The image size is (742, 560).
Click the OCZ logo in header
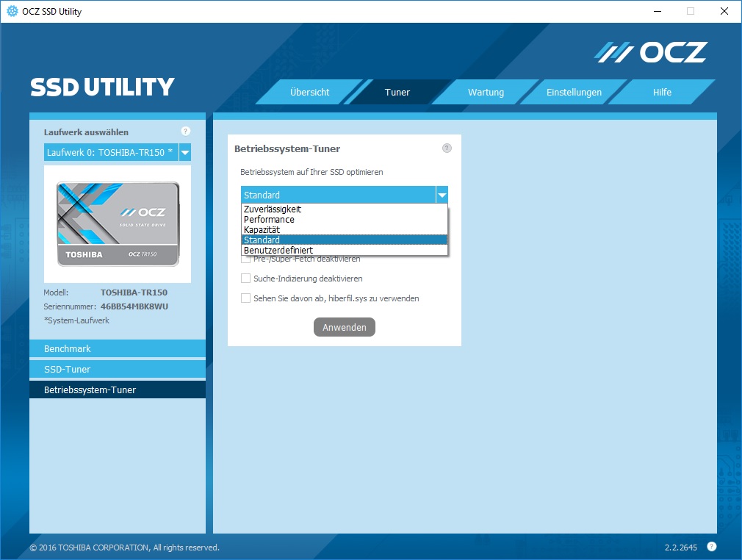coord(650,52)
